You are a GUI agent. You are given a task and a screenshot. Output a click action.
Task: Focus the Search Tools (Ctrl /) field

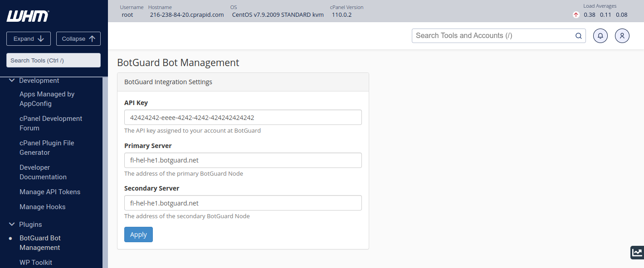[54, 60]
